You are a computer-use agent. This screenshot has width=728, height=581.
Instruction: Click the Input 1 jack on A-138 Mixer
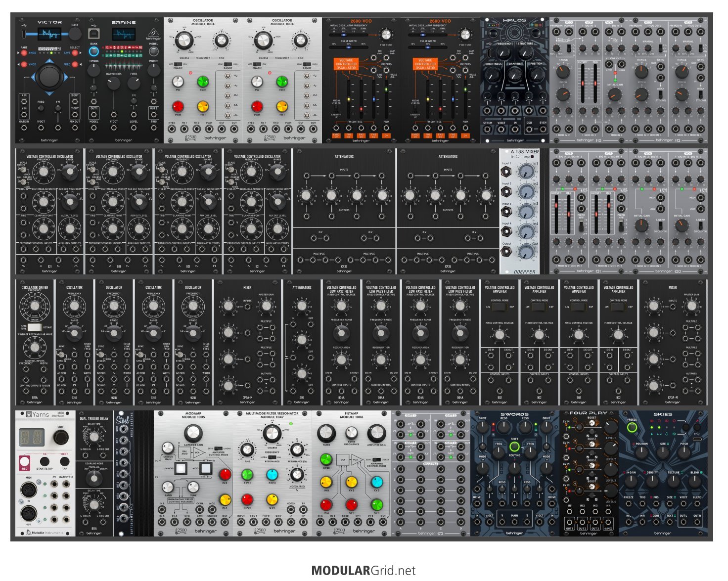pyautogui.click(x=506, y=172)
